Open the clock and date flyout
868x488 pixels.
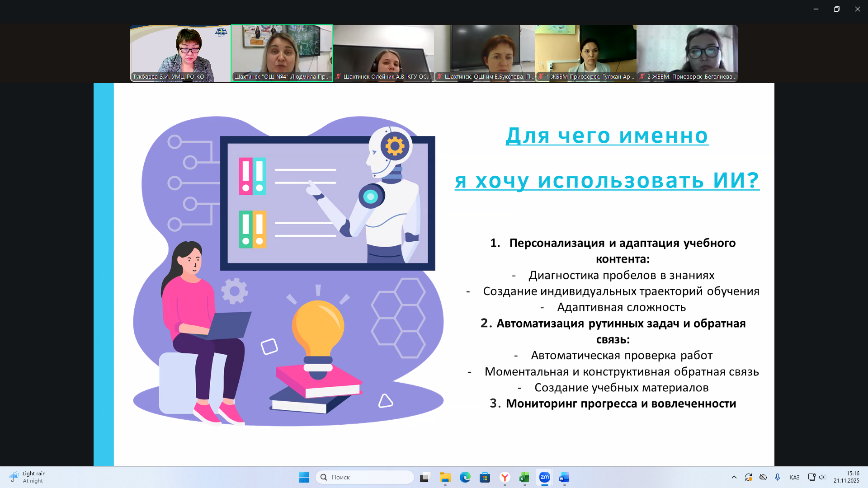(846, 477)
